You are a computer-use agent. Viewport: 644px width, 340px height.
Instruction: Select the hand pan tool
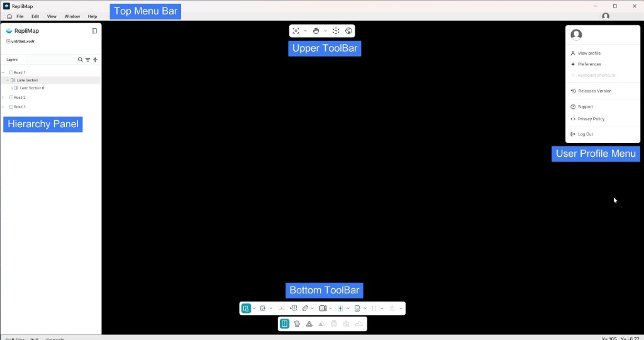point(316,31)
